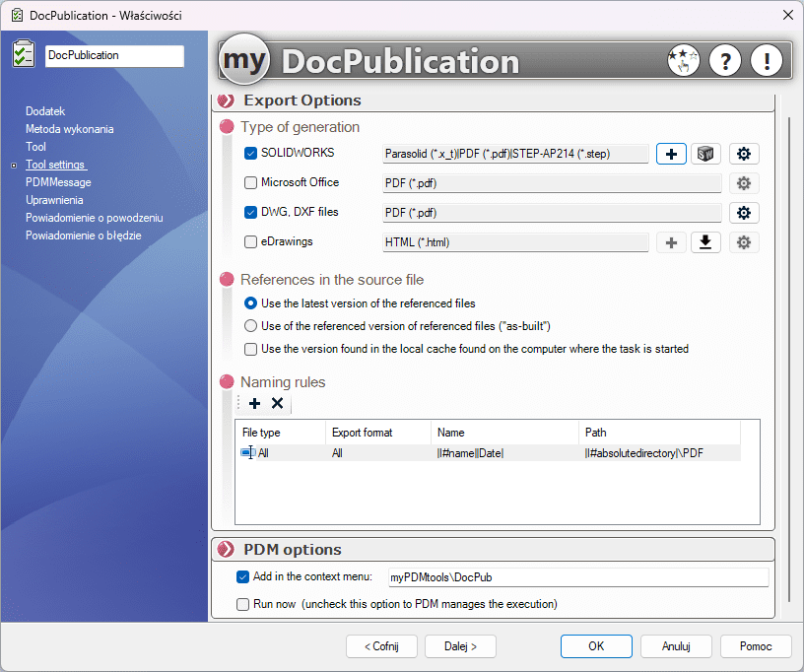Image resolution: width=804 pixels, height=672 pixels.
Task: Edit the DocPublication name field
Action: [x=113, y=56]
